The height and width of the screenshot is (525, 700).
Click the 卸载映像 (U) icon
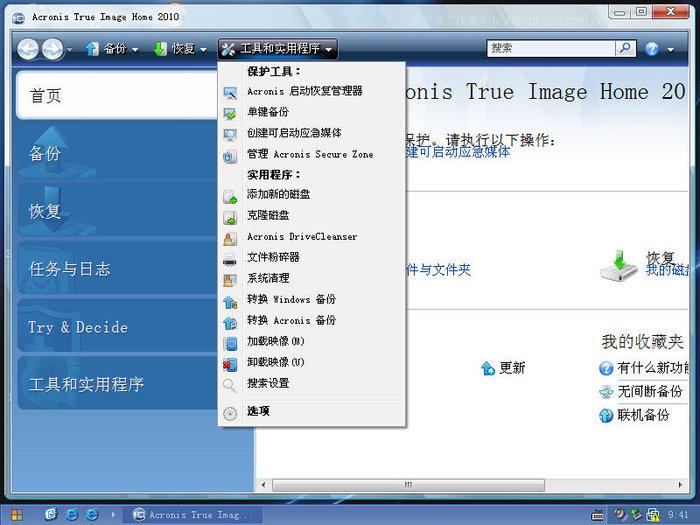click(x=230, y=364)
